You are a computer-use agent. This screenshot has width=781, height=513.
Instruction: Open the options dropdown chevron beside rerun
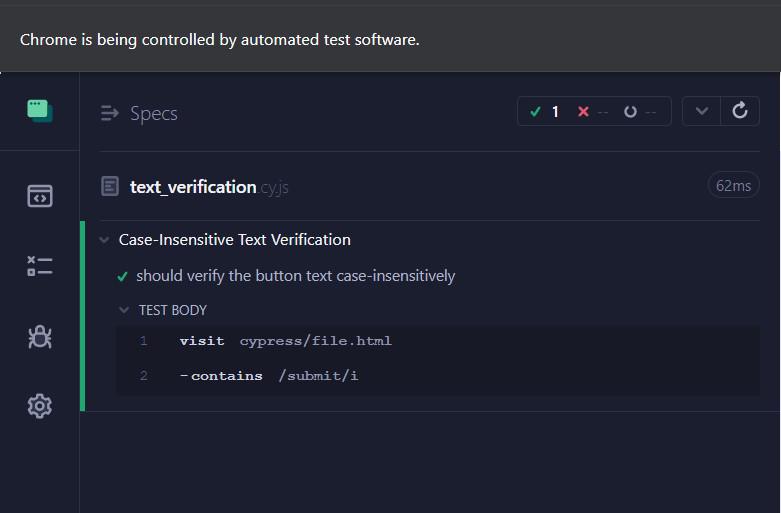pos(702,111)
